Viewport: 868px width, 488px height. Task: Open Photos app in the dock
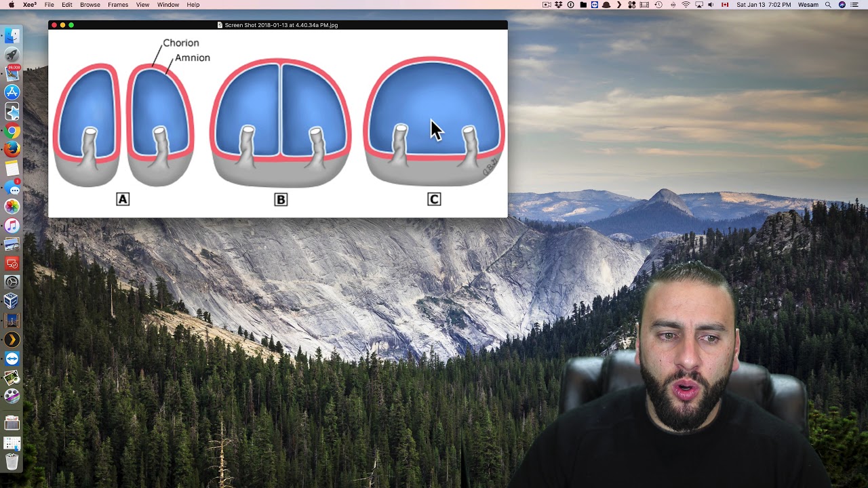12,206
